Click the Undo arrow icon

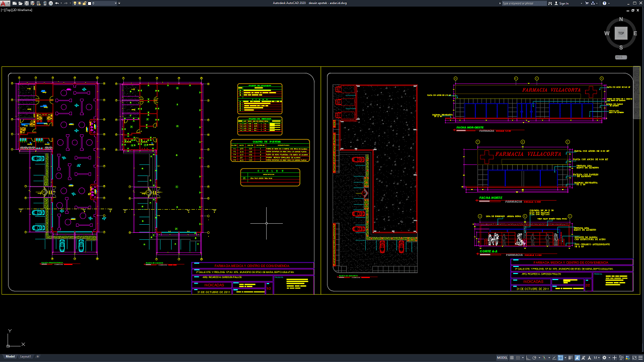click(57, 3)
